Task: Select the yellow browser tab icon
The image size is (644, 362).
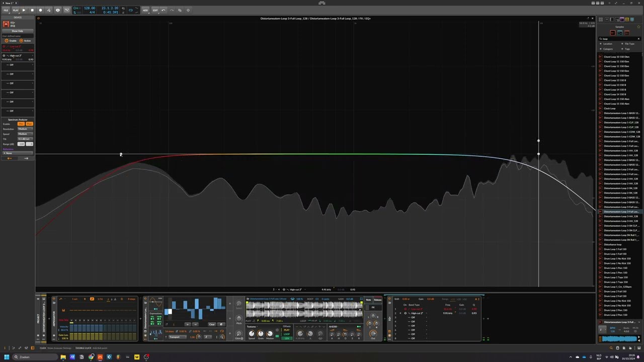Action: pyautogui.click(x=627, y=20)
